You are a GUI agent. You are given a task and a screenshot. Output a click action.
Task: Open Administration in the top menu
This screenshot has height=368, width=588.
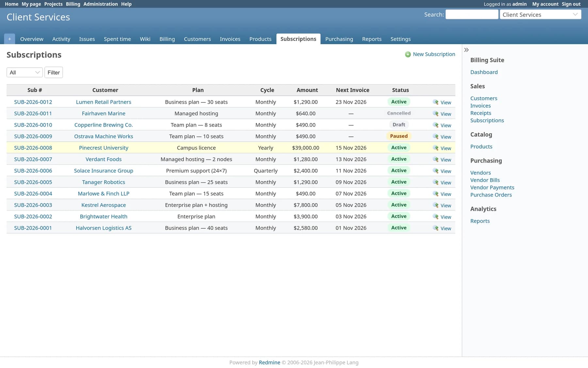pos(101,4)
